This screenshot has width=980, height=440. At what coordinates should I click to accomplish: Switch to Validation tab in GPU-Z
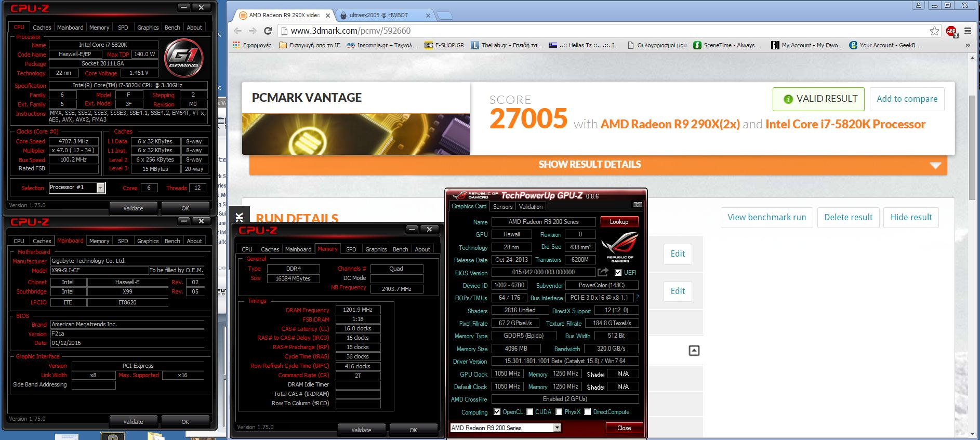531,207
